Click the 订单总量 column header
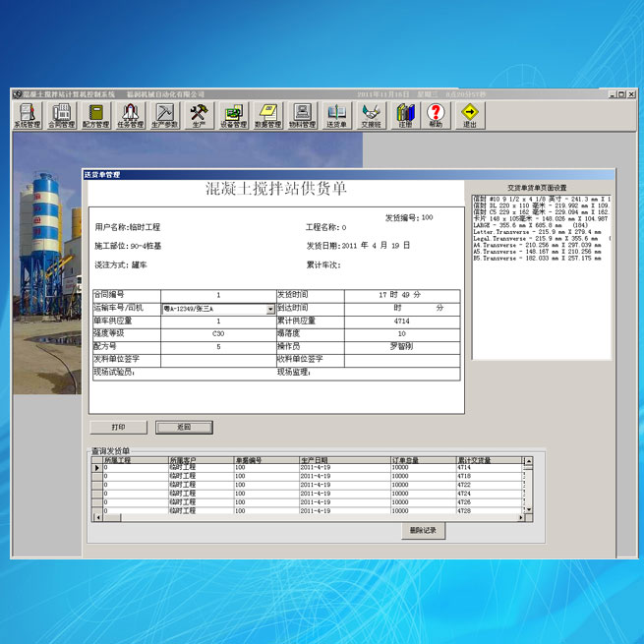Viewport: 644px width, 644px height. tap(424, 460)
